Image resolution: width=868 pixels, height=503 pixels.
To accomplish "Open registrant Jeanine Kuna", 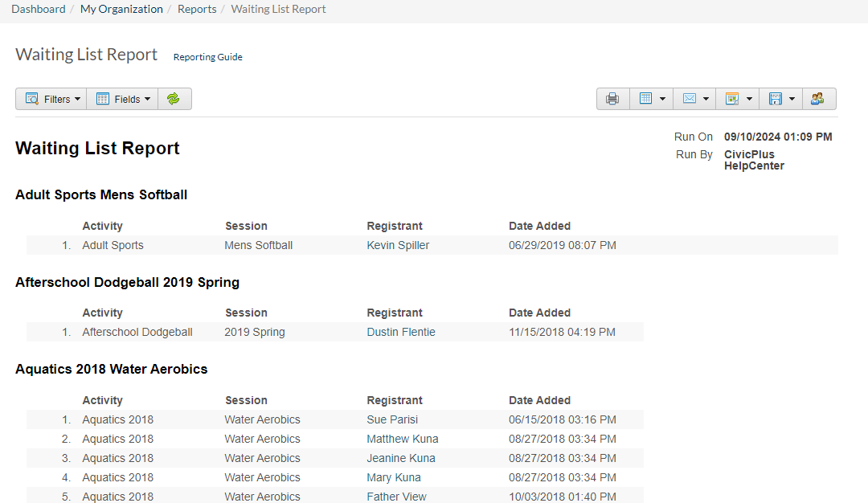I will point(401,458).
